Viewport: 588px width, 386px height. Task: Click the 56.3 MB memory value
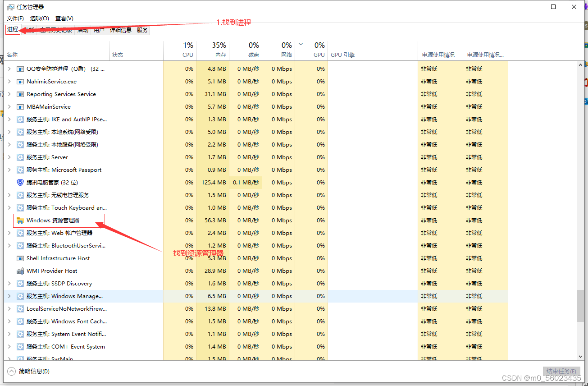[x=215, y=221]
